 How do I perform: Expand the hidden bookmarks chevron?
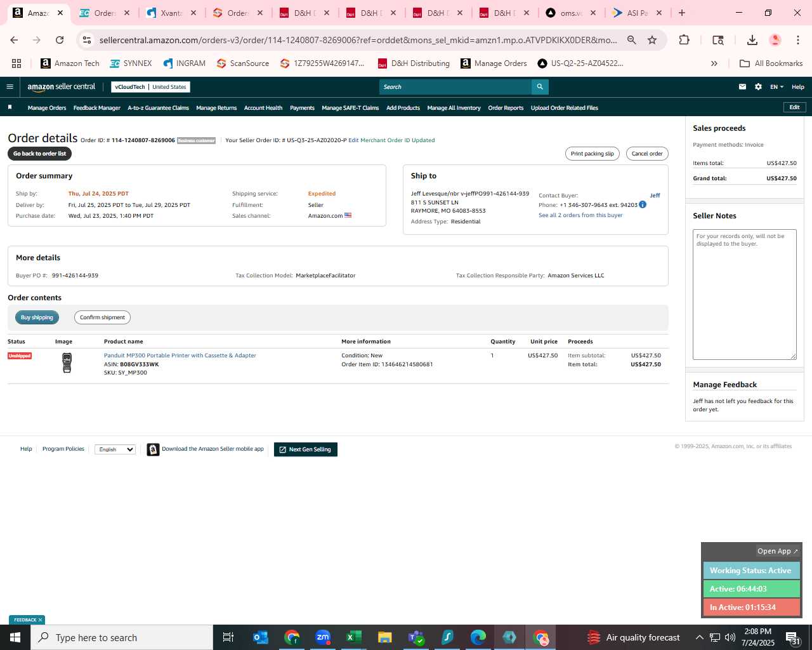(714, 63)
